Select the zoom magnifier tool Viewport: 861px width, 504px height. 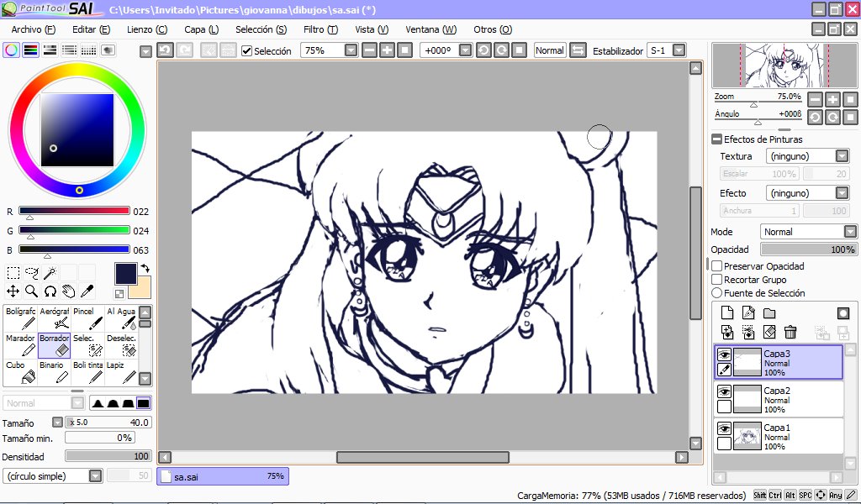[x=32, y=291]
